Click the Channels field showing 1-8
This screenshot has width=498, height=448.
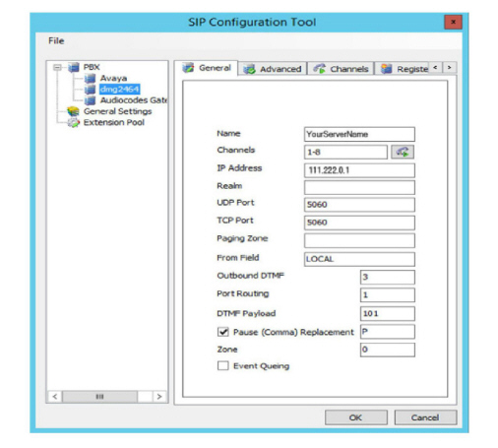click(345, 152)
